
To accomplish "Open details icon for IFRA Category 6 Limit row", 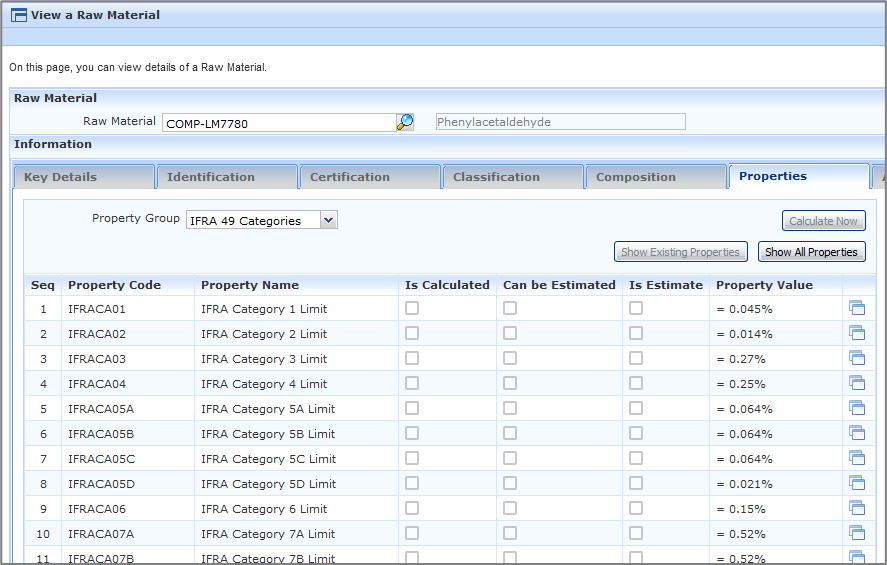I will [857, 508].
